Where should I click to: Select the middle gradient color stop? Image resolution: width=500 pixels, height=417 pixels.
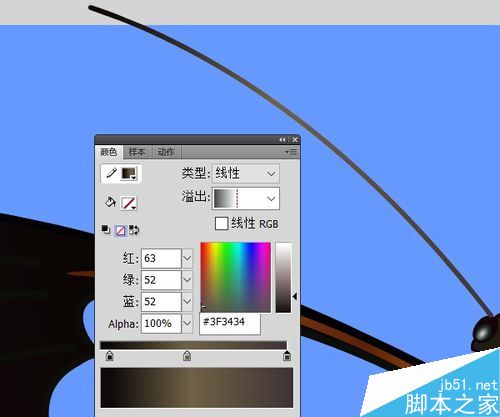(187, 356)
